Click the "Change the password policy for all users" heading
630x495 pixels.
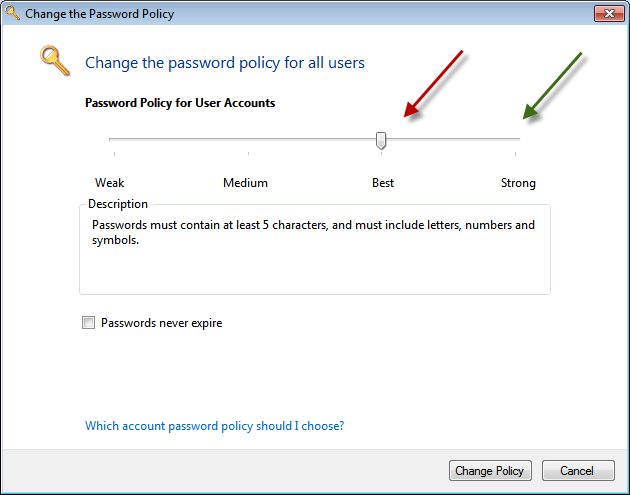[x=225, y=63]
